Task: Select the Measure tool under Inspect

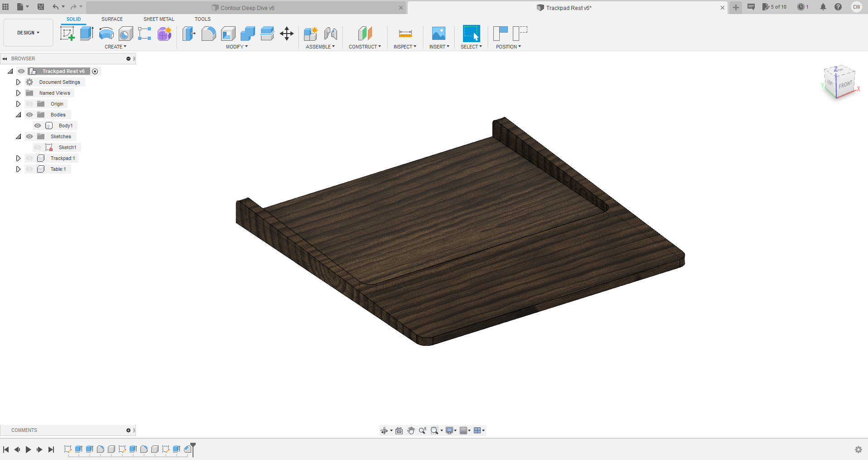Action: coord(405,34)
